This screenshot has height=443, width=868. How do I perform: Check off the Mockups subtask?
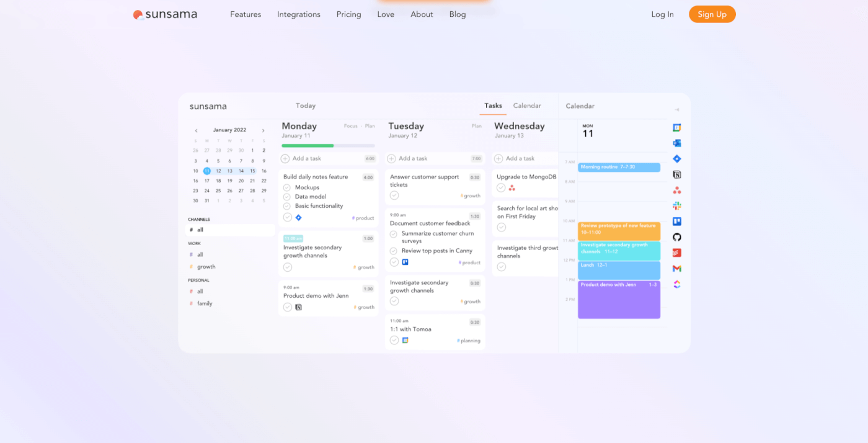pyautogui.click(x=288, y=187)
